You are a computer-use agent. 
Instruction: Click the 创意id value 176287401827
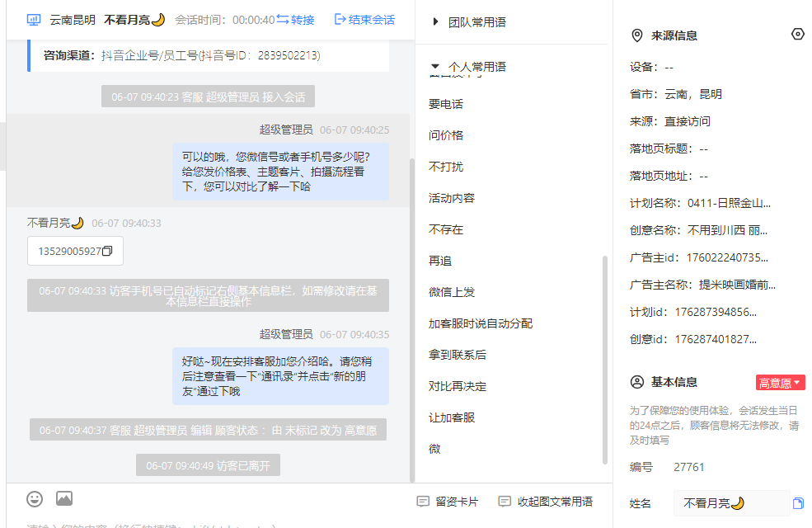click(x=716, y=339)
